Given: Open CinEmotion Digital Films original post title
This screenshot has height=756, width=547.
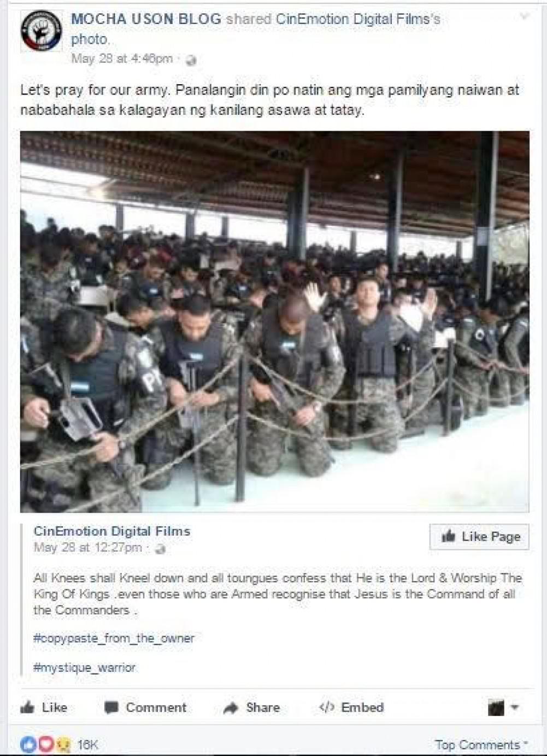Looking at the screenshot, I should click(x=112, y=531).
